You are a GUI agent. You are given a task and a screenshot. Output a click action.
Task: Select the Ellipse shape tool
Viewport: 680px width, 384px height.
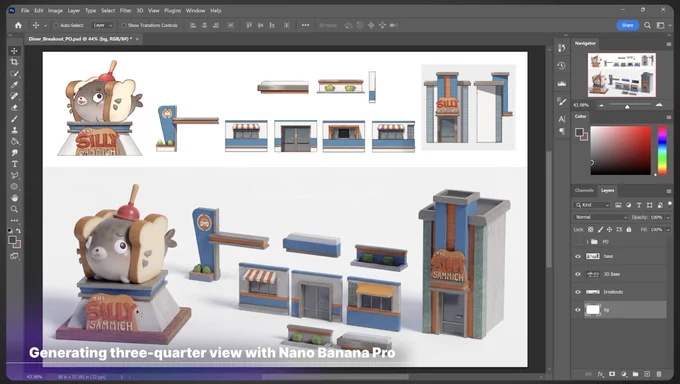coord(14,187)
